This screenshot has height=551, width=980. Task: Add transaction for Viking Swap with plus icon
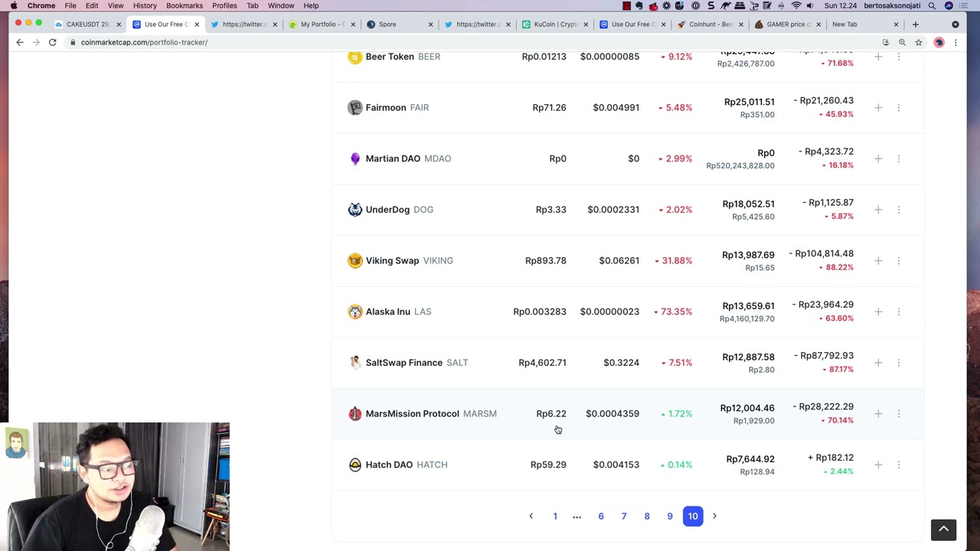point(878,261)
